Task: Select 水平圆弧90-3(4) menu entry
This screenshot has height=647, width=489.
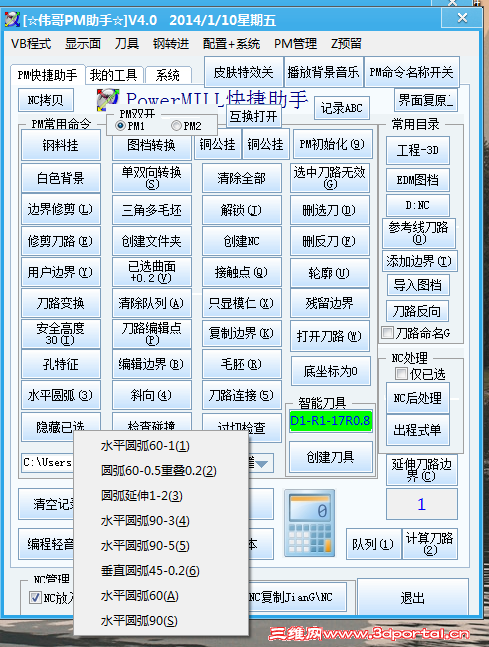Action: tap(145, 521)
